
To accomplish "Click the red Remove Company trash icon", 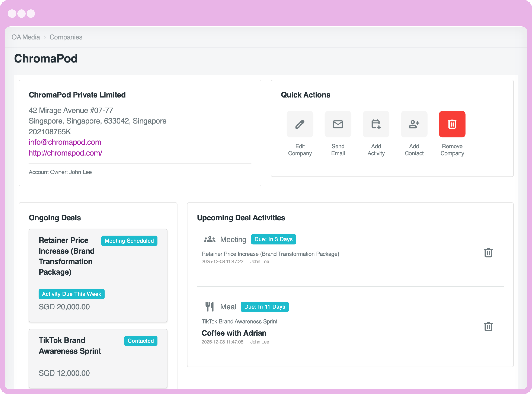I will pos(452,124).
